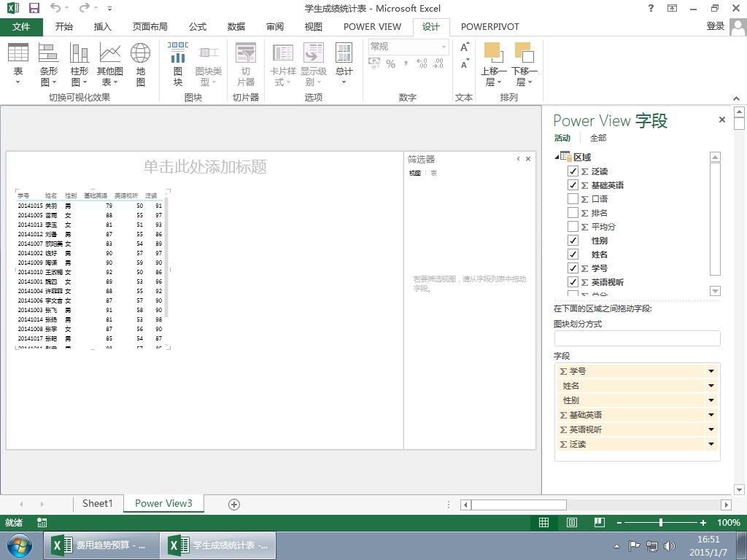Click the title placeholder 单击此处添加标题
This screenshot has height=560, width=747.
205,167
